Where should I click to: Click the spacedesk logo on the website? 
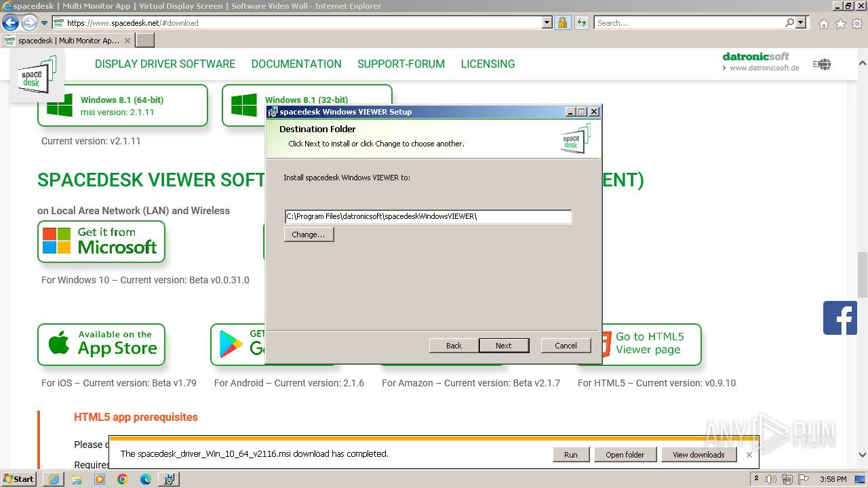coord(37,75)
